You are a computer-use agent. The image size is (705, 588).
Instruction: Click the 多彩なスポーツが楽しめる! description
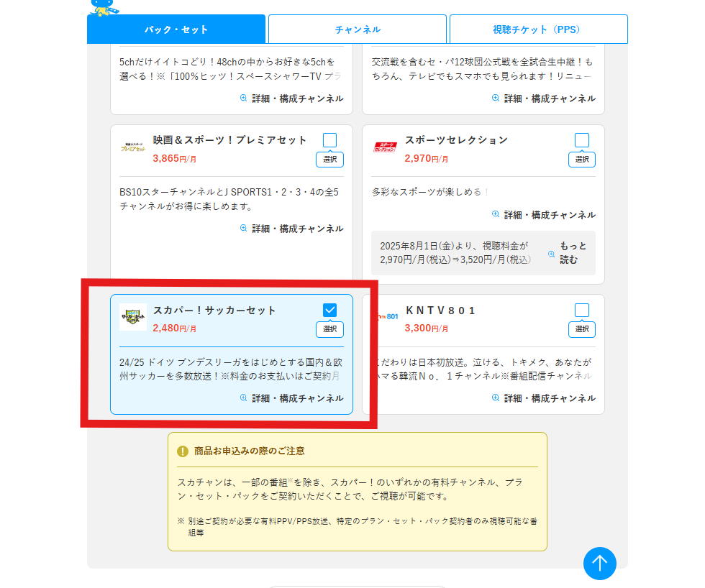pyautogui.click(x=430, y=192)
